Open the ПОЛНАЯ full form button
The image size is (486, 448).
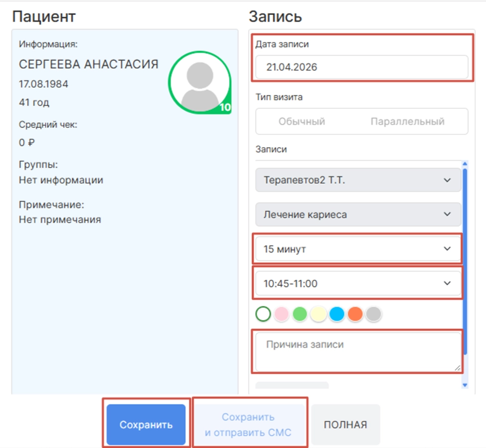(345, 425)
